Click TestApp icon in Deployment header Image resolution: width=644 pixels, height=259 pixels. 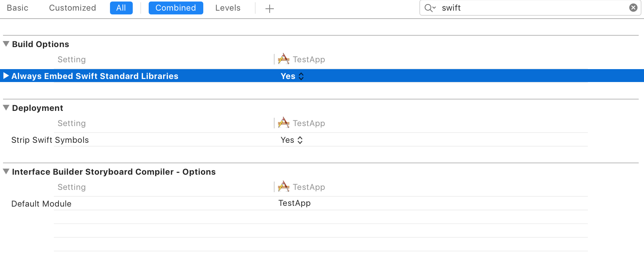(284, 123)
